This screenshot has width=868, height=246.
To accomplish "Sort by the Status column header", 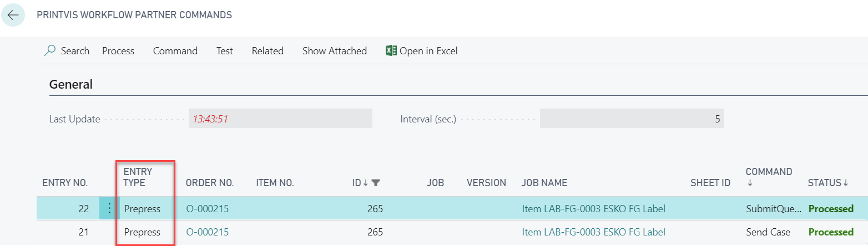I will pyautogui.click(x=827, y=183).
